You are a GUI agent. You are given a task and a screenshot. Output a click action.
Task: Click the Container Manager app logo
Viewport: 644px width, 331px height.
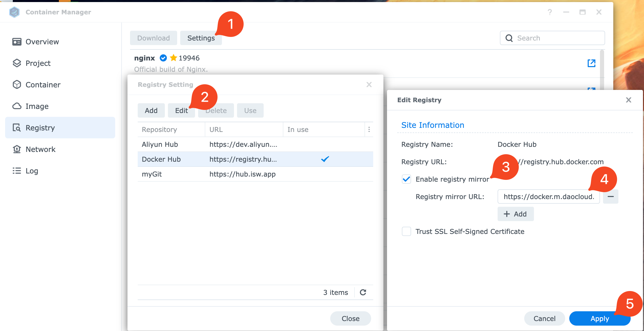(14, 12)
